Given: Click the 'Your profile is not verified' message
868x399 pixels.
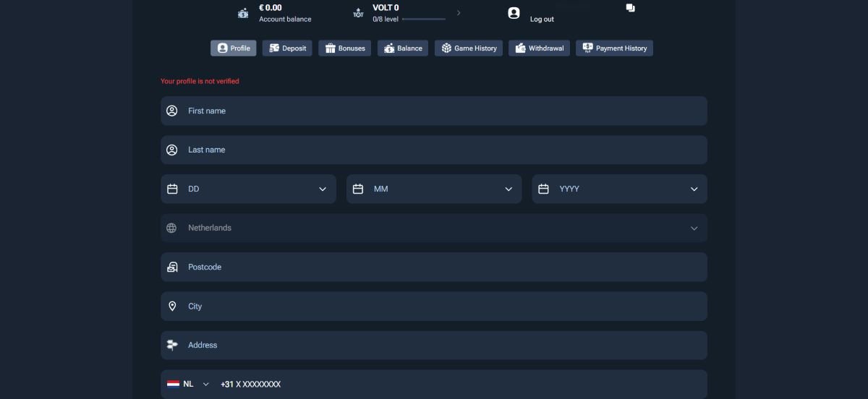Looking at the screenshot, I should pos(200,81).
